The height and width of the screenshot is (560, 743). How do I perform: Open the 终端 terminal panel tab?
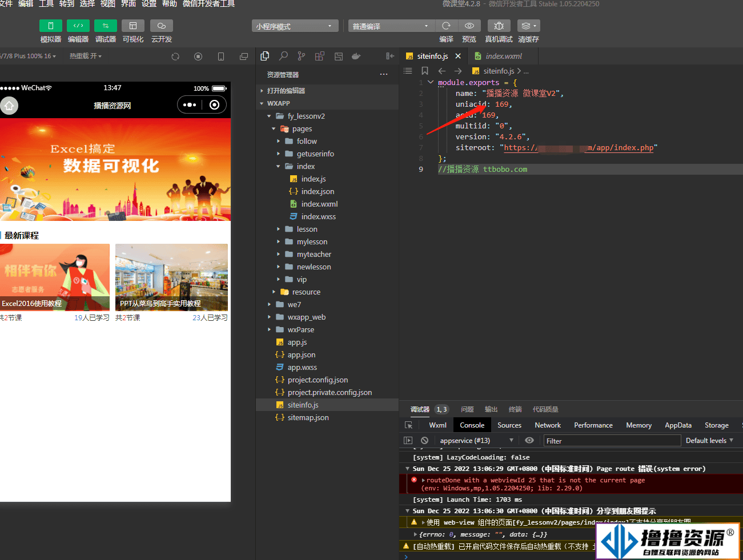pos(515,409)
